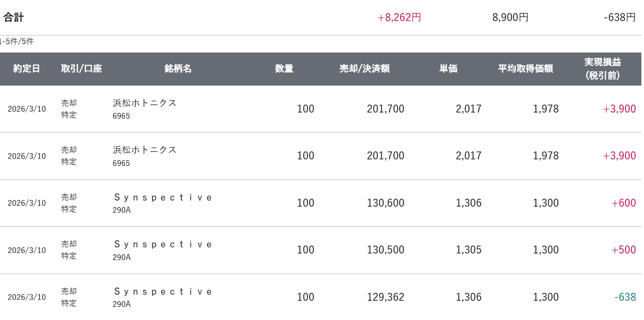
Task: Select the 実現損益(税引前) column header
Action: coord(603,69)
